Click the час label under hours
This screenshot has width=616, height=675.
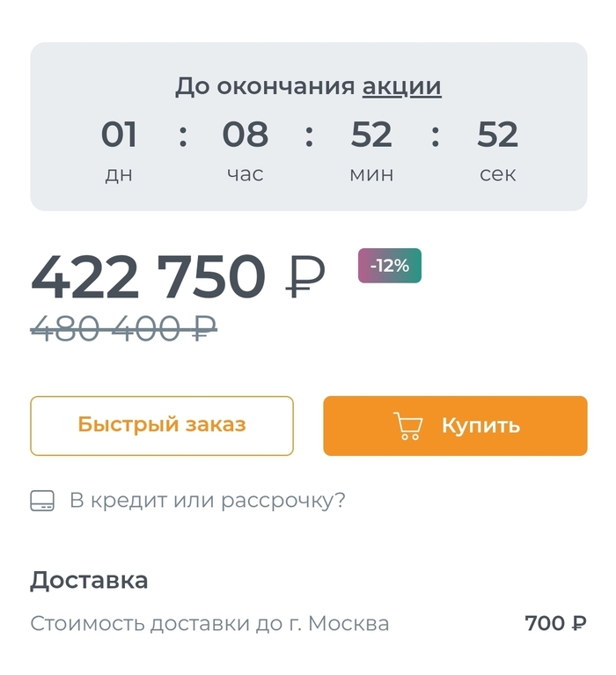click(x=245, y=174)
